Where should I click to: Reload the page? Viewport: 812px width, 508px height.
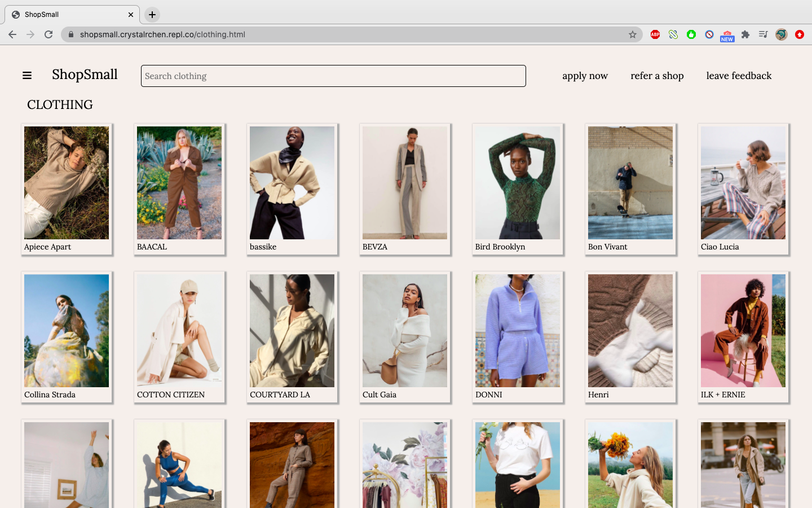click(x=48, y=34)
